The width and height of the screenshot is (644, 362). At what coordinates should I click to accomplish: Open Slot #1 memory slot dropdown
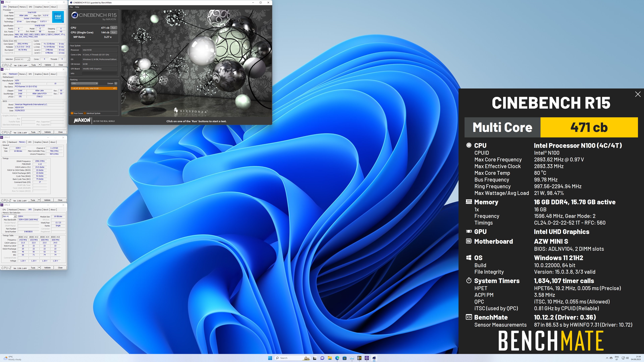click(9, 216)
